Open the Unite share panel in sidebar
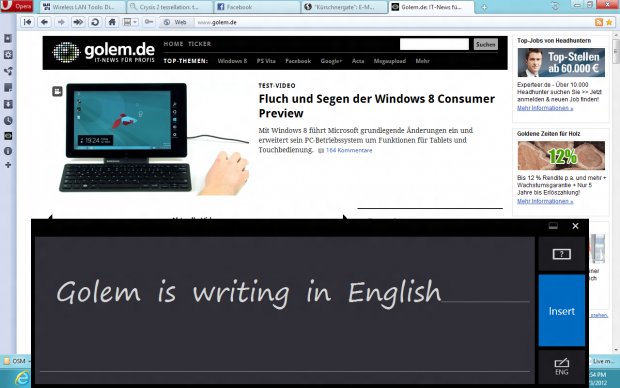This screenshot has height=388, width=620. click(x=8, y=71)
